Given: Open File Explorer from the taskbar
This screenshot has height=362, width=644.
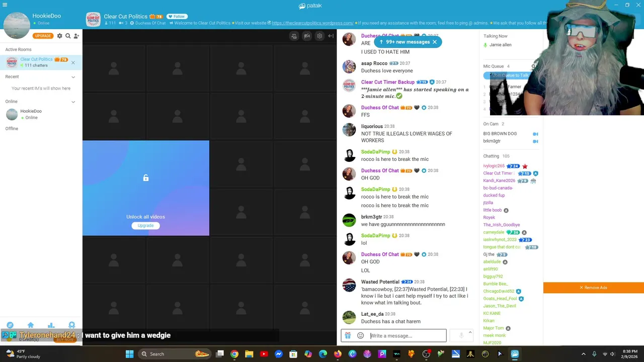Looking at the screenshot, I should coord(249,354).
